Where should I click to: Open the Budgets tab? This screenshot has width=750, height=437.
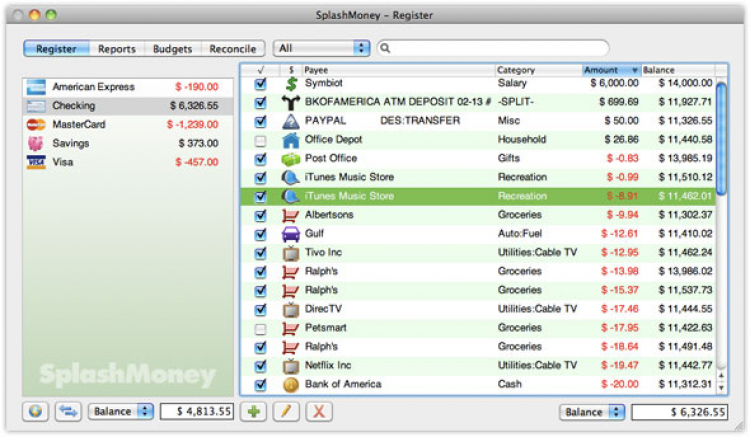coord(172,49)
